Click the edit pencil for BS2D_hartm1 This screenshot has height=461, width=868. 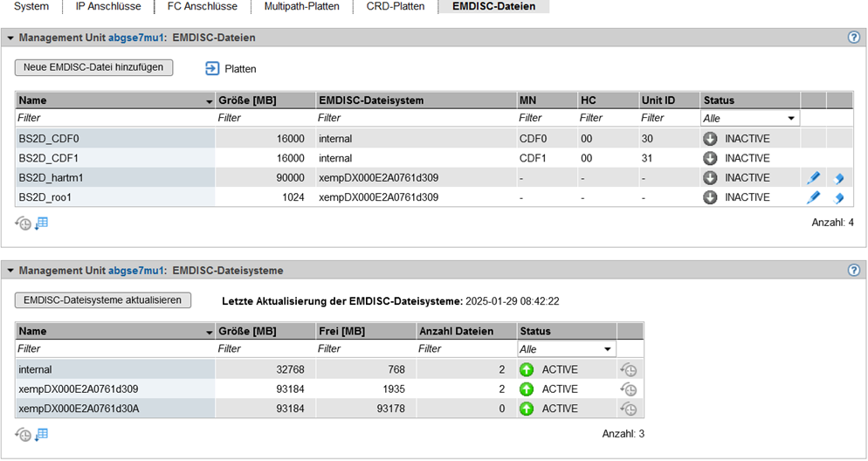point(813,178)
